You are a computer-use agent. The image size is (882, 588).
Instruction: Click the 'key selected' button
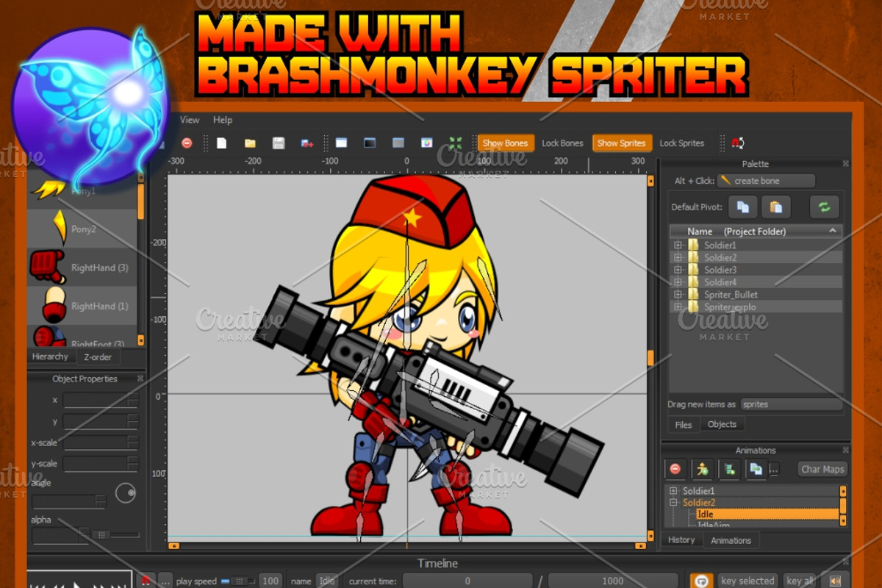pos(747,581)
